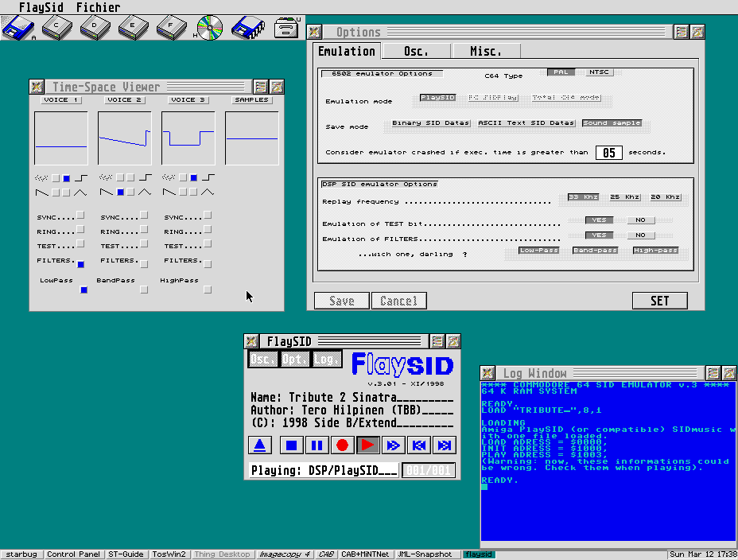Toggle the HighPass checkbox in Time-Space Viewer
Screen dimensions: 738x560
tap(208, 290)
